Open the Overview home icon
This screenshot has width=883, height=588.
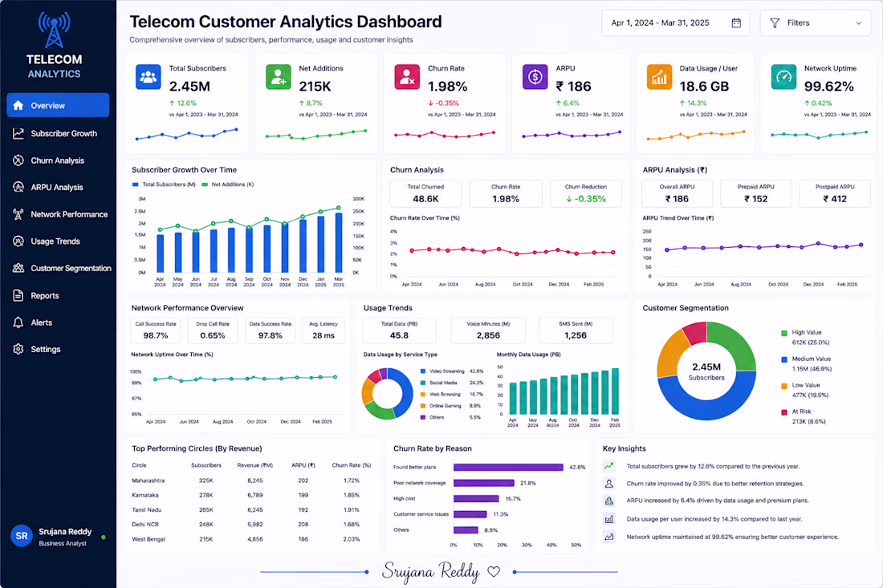coord(18,105)
